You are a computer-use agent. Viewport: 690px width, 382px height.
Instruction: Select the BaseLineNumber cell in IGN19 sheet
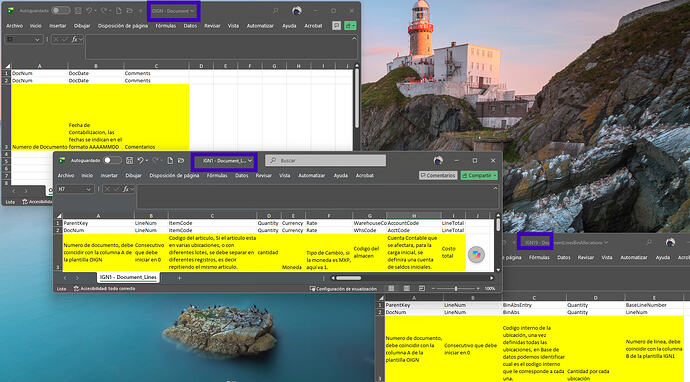point(653,305)
